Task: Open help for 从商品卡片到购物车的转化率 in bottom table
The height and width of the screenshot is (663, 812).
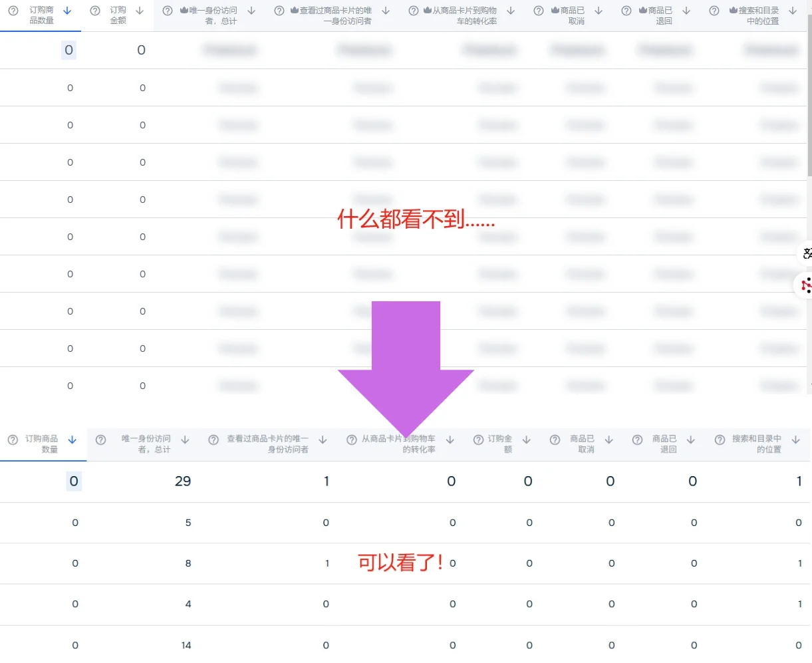Action: (350, 440)
